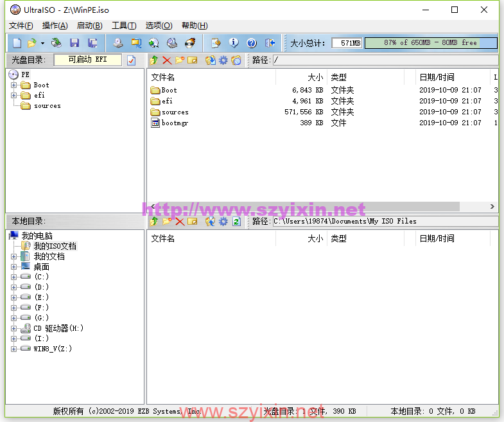504x422 pixels.
Task: Expand the CD 驱动器(H:) node
Action: click(x=14, y=328)
